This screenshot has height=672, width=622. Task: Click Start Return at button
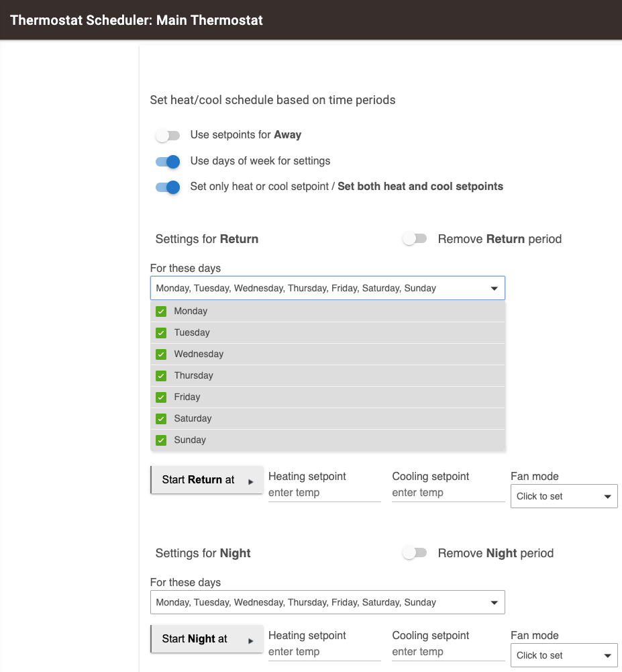click(x=207, y=480)
